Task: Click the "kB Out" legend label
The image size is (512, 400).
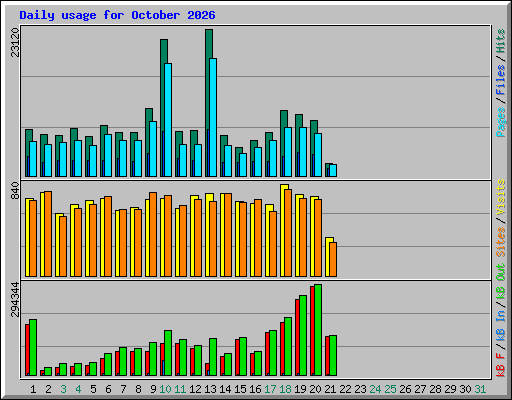Action: pos(501,281)
